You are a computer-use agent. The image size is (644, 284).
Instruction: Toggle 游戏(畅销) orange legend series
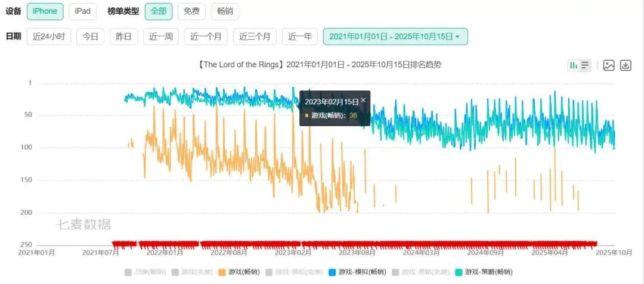click(239, 272)
